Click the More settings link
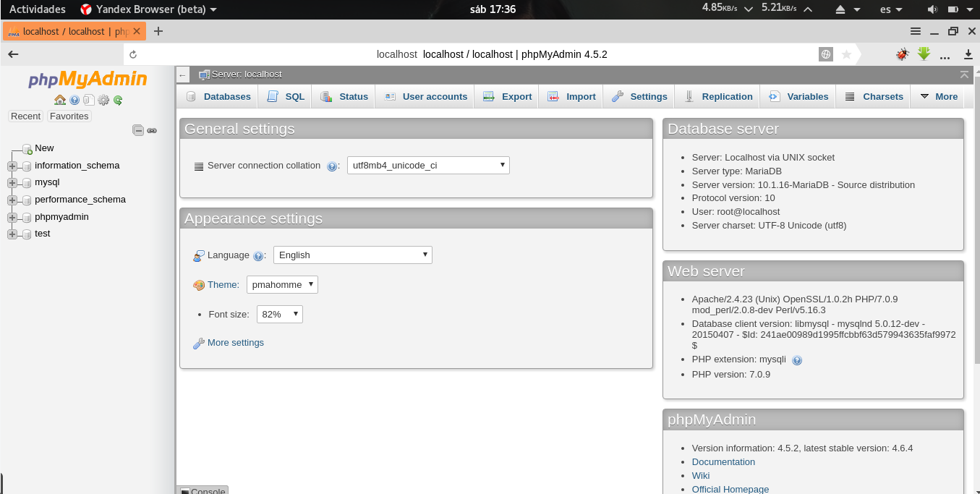This screenshot has height=494, width=980. pyautogui.click(x=236, y=343)
